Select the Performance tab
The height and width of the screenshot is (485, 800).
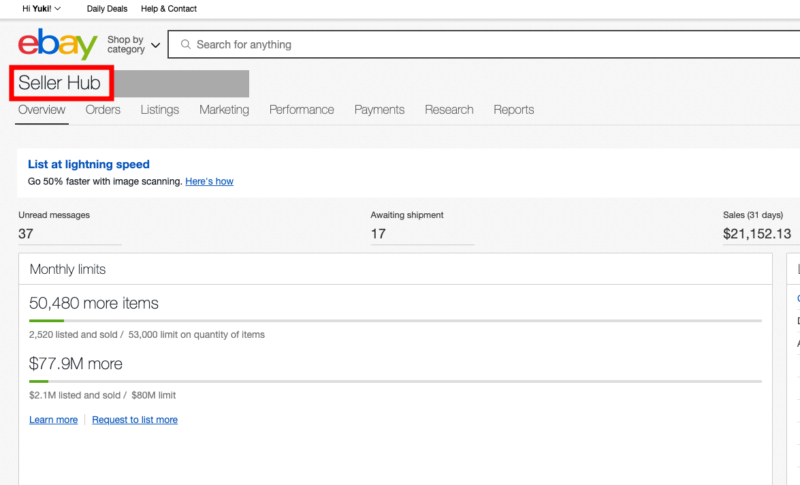[x=301, y=110]
